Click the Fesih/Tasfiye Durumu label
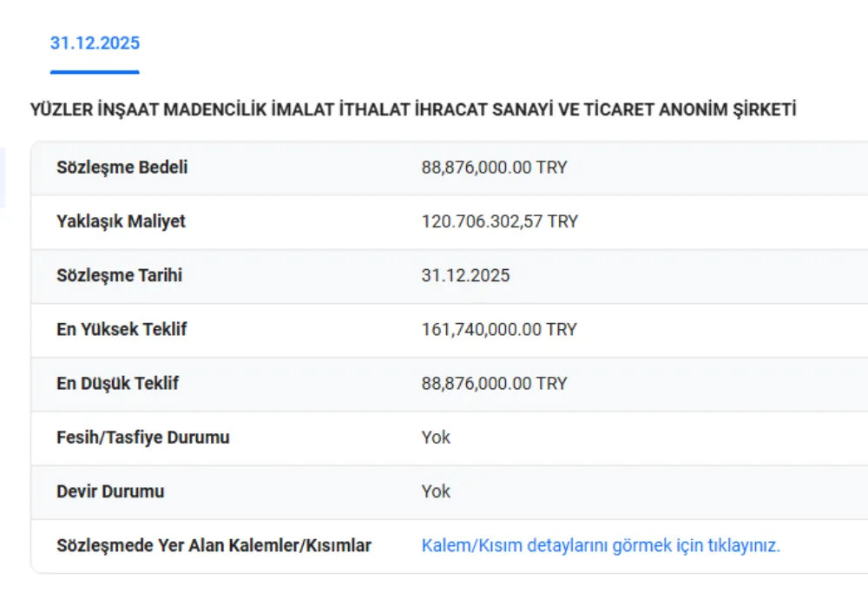Image resolution: width=868 pixels, height=593 pixels. (x=143, y=437)
